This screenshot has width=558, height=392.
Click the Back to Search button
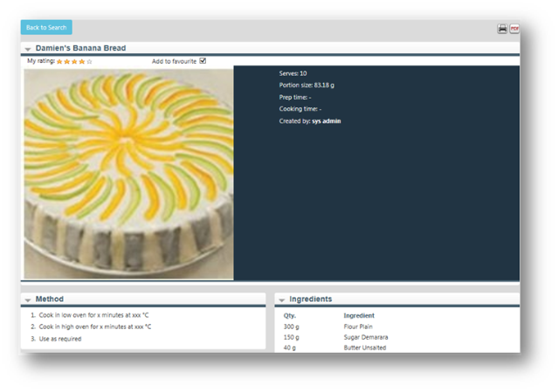click(x=46, y=27)
